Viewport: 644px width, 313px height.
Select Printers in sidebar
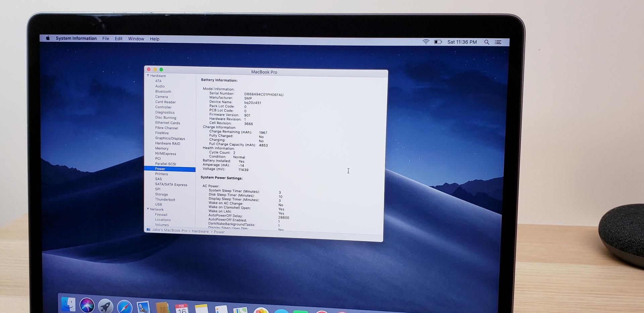[161, 174]
